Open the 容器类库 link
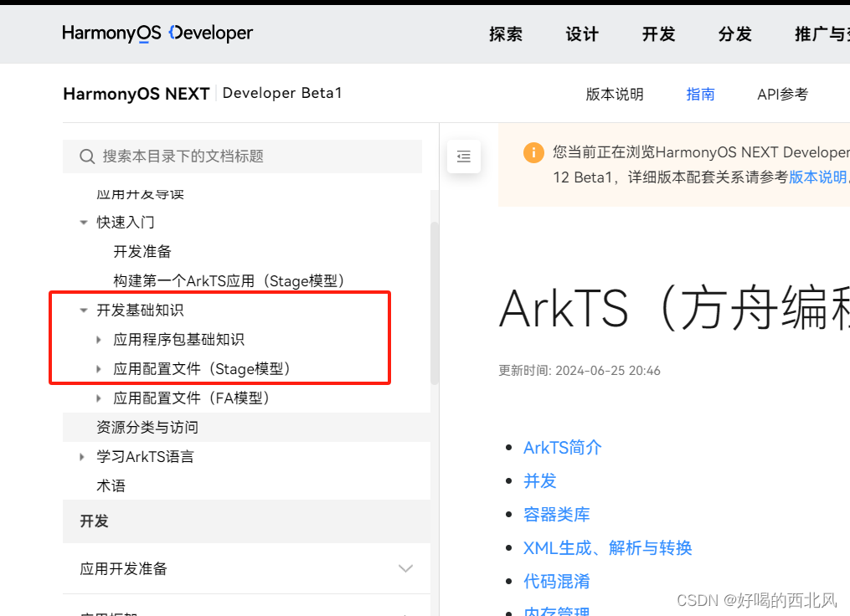Image resolution: width=850 pixels, height=616 pixels. [x=557, y=515]
